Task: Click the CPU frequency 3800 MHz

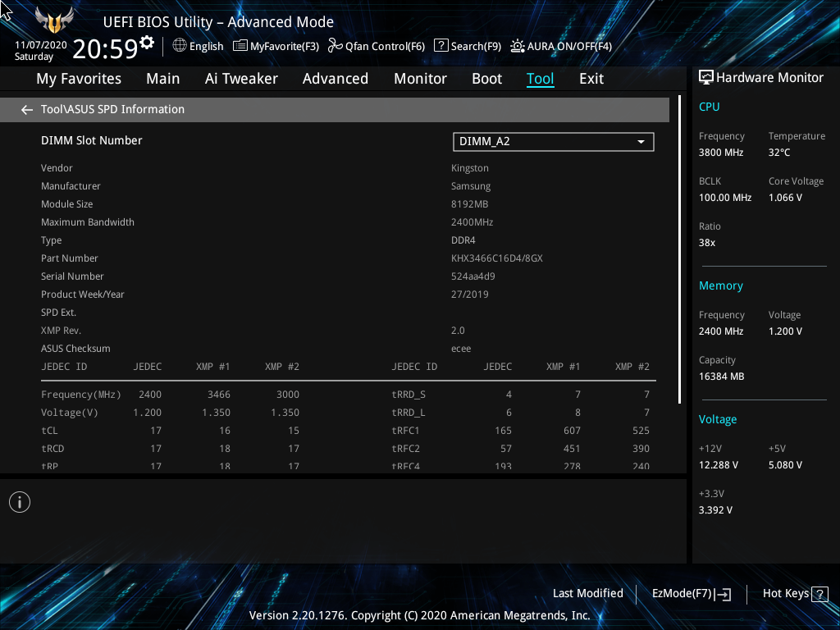Action: pyautogui.click(x=721, y=153)
